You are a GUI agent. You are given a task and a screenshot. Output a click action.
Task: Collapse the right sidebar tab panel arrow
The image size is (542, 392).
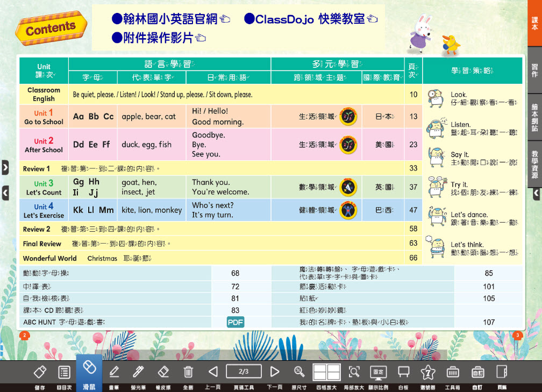[x=536, y=194]
